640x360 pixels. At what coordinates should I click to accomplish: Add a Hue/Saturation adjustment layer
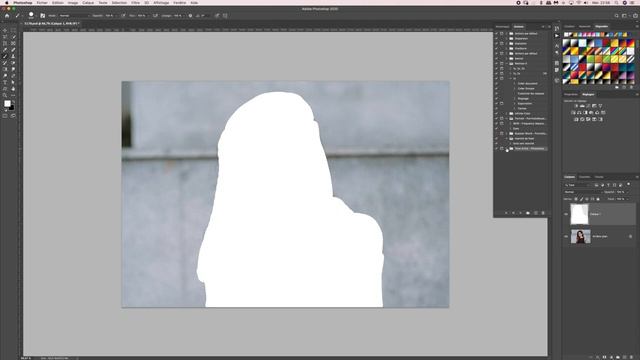point(573,113)
